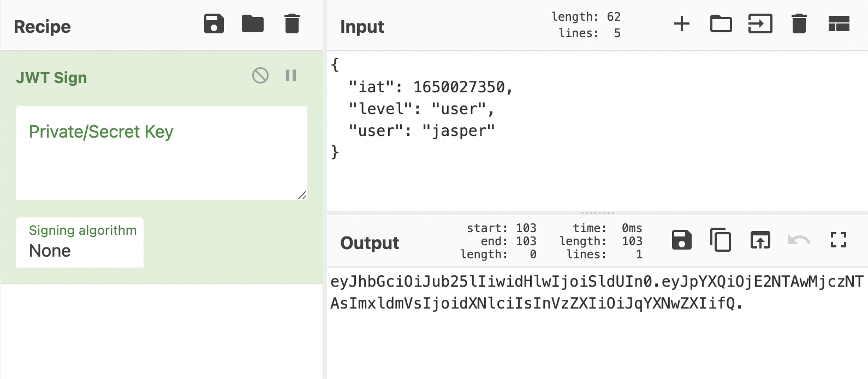Clear input and output with trash icon
868x379 pixels.
799,24
